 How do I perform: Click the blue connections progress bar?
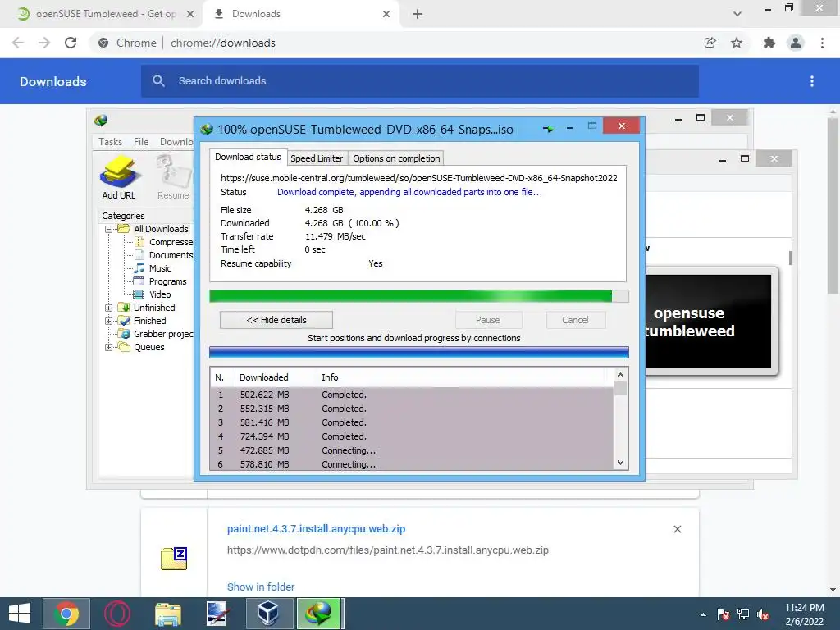coord(419,352)
